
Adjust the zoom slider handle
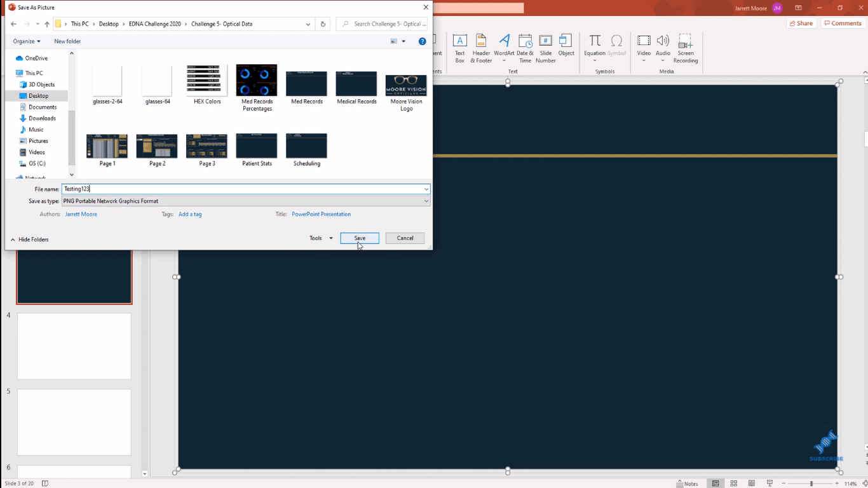point(811,484)
